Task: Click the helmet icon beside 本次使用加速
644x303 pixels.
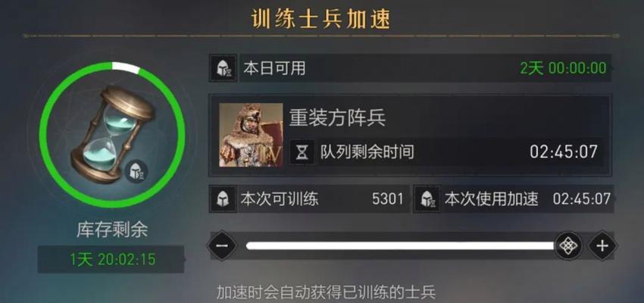Action: tap(427, 199)
